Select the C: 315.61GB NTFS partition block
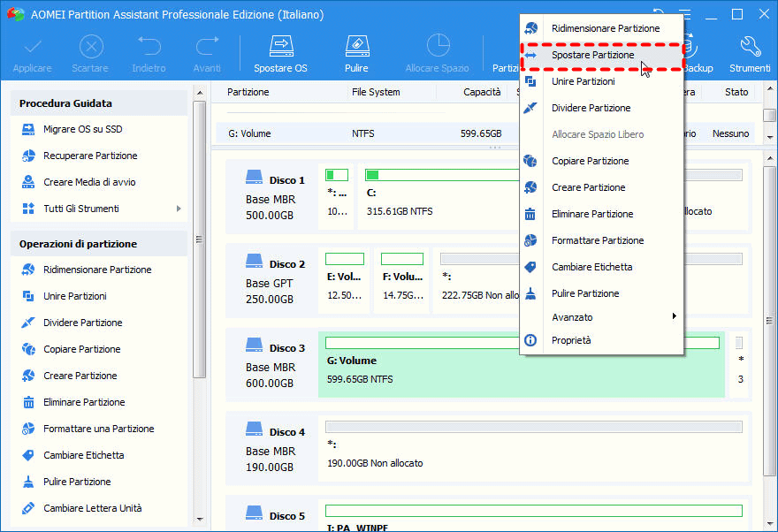This screenshot has height=532, width=778. 440,197
